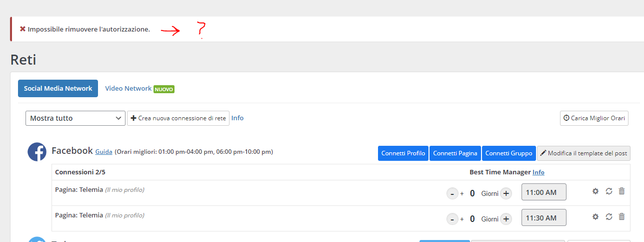
Task: Open the Facebook Guida link
Action: pos(103,152)
